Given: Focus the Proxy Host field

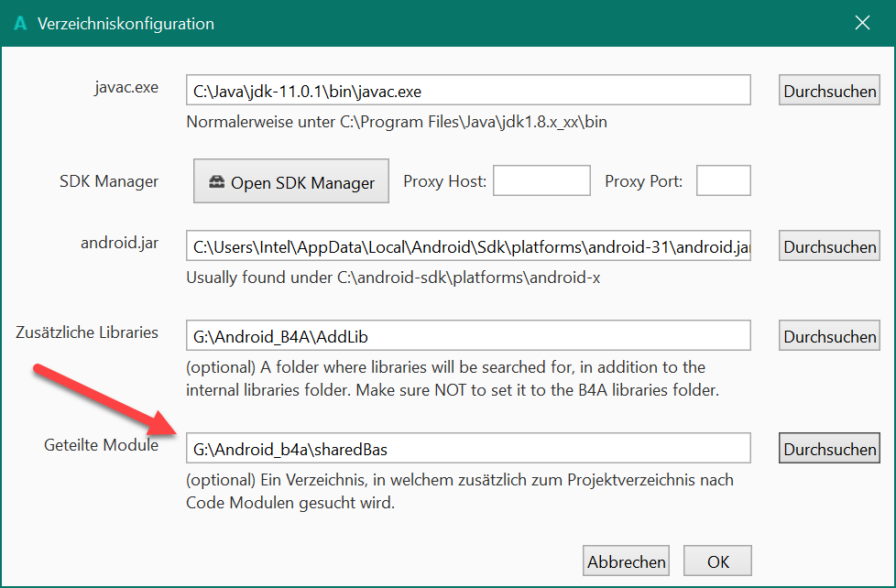Looking at the screenshot, I should [x=541, y=181].
